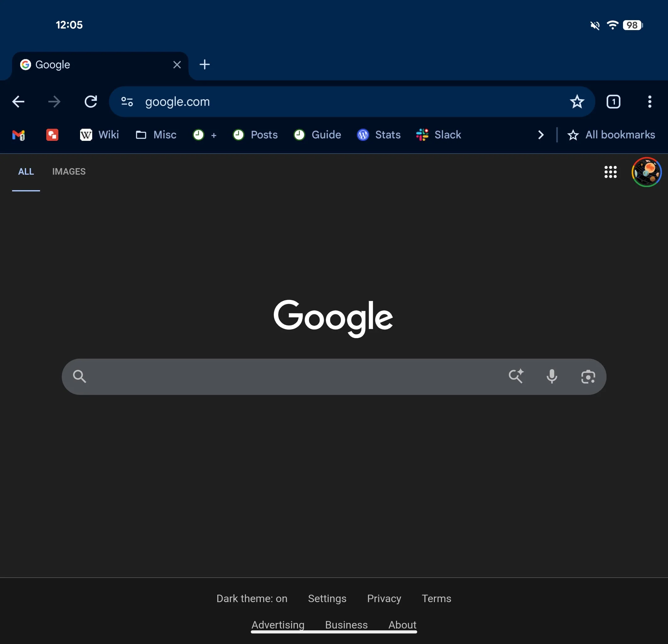Open Google Lens camera search icon

pos(588,377)
